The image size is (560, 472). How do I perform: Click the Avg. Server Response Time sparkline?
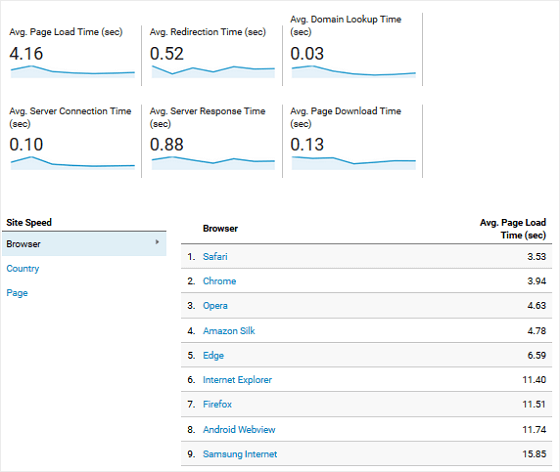213,163
